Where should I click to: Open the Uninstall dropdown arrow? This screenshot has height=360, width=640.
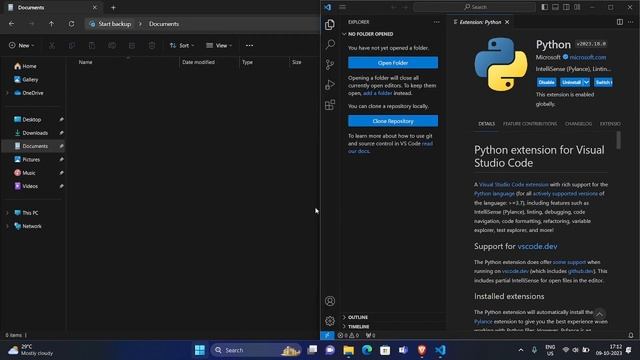pyautogui.click(x=586, y=82)
